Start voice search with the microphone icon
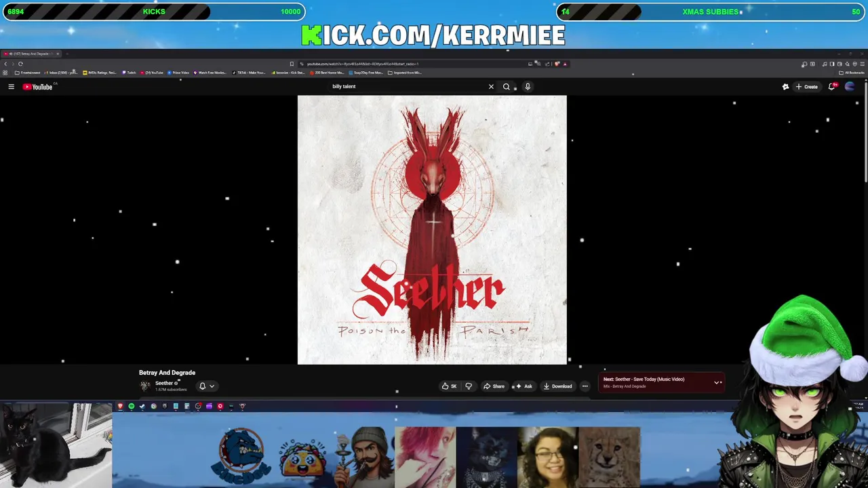 pos(528,87)
